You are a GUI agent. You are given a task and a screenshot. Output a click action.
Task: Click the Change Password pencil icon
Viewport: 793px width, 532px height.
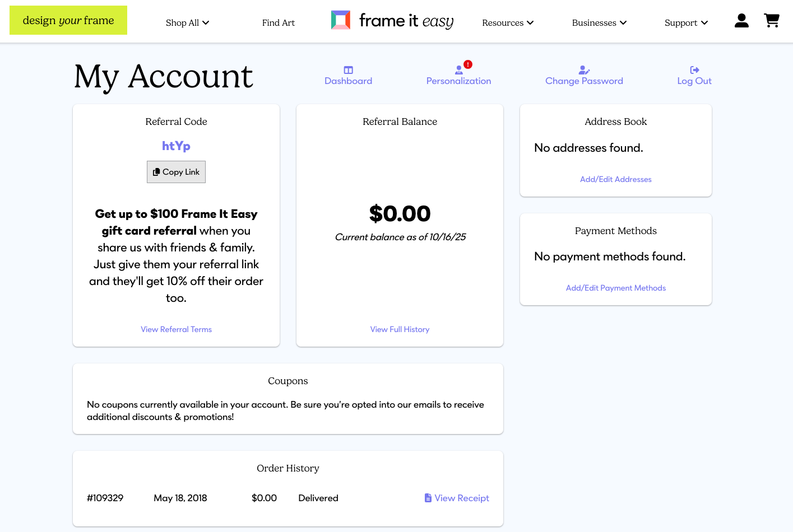pos(584,69)
